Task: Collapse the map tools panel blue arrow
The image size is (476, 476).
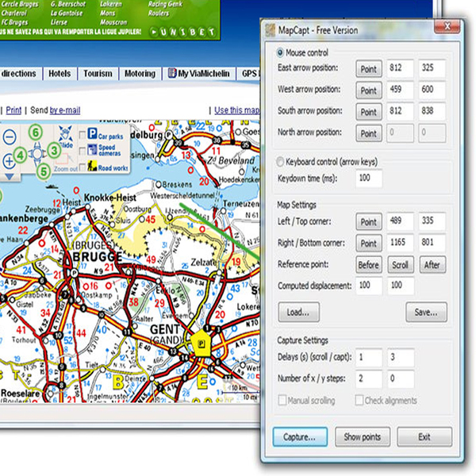Action: 10,177
